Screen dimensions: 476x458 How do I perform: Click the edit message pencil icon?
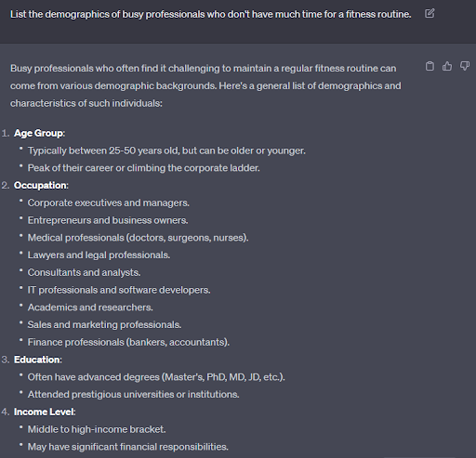(430, 14)
